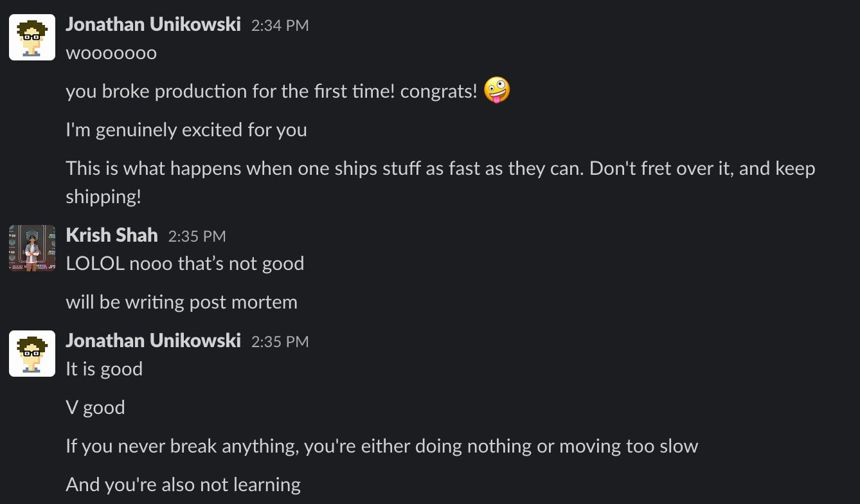
Task: Click the "you broke production" message text
Action: click(271, 91)
